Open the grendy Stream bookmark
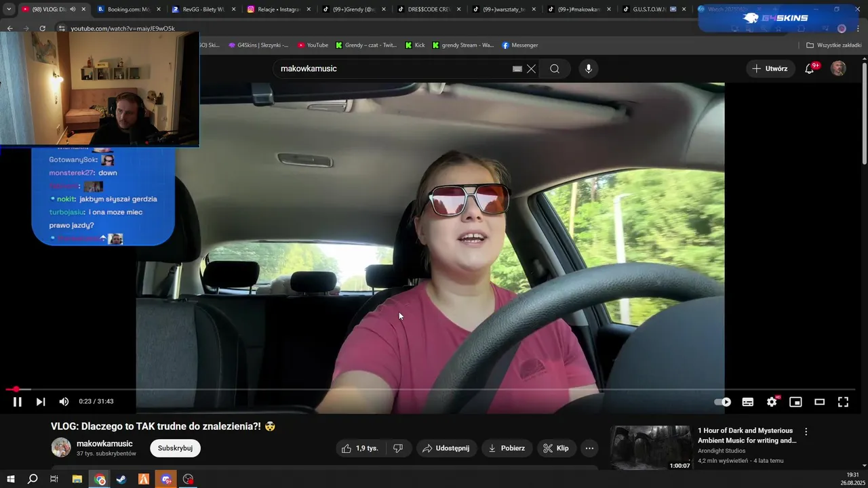Viewport: 868px width, 488px height. [463, 45]
